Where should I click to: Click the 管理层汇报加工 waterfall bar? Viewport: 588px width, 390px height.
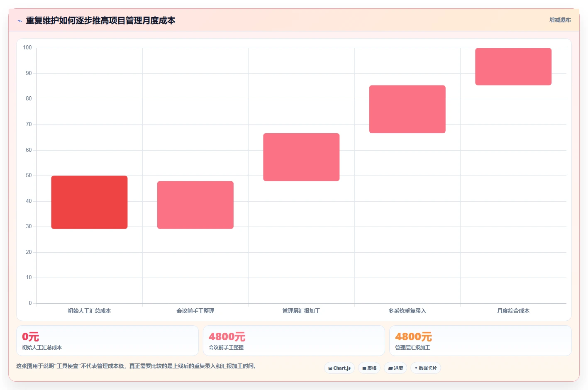301,157
